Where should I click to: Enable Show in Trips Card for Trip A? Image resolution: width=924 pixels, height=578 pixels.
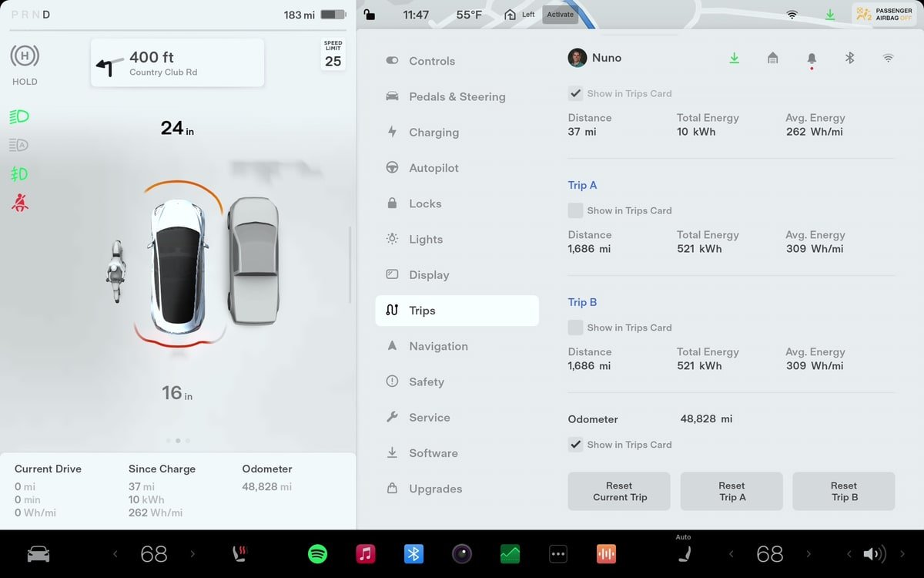(575, 210)
